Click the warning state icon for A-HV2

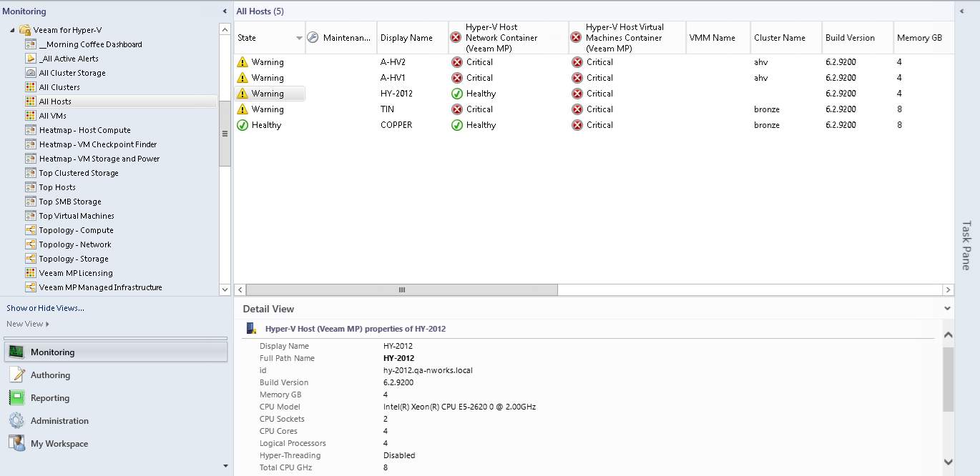[x=242, y=62]
